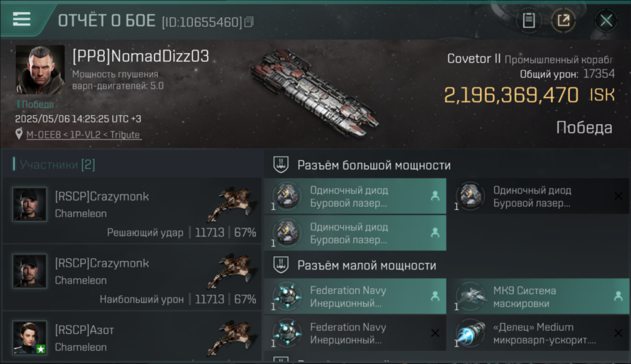
Task: Open Азот participant portrait
Action: tap(30, 338)
